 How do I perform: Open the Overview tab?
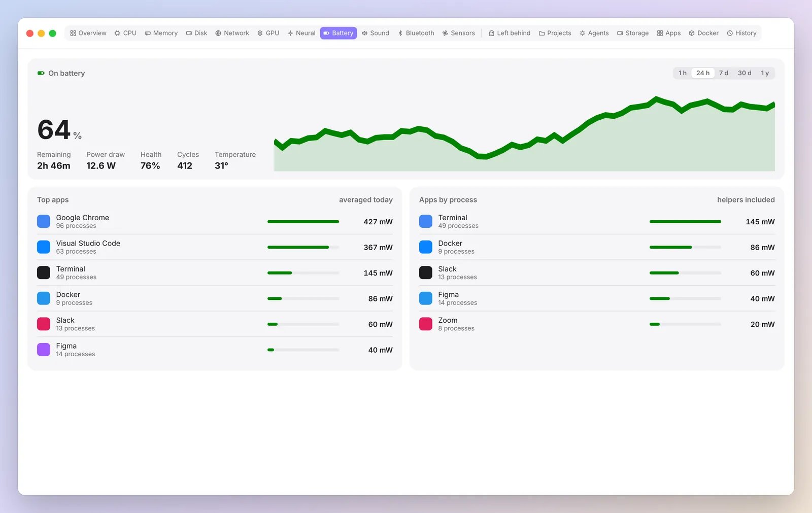[x=88, y=33]
